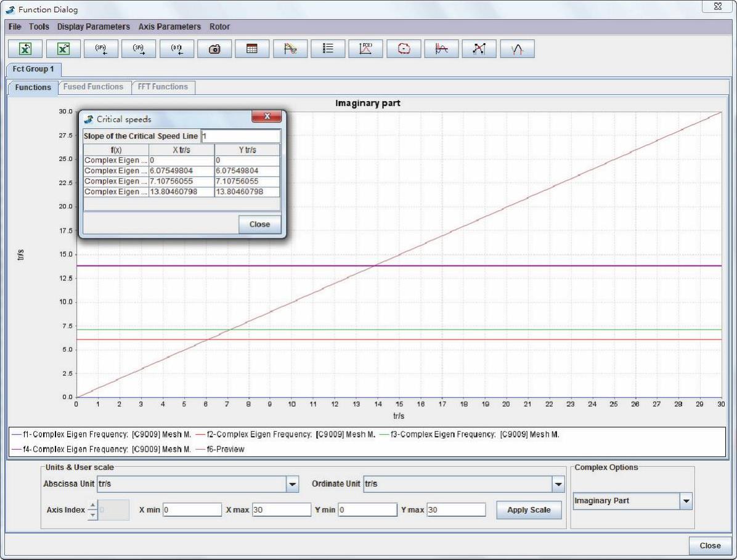This screenshot has width=737, height=560.
Task: Close the Critical speeds popup via Close button
Action: [259, 224]
